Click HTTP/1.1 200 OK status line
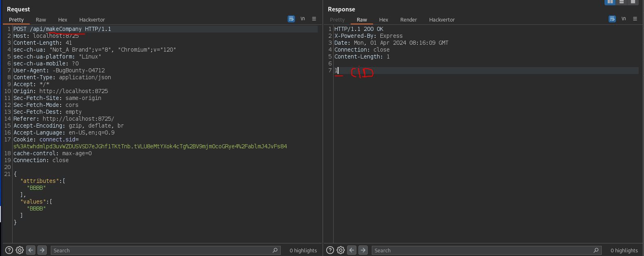Screen dimensions: 644x256 pos(359,29)
